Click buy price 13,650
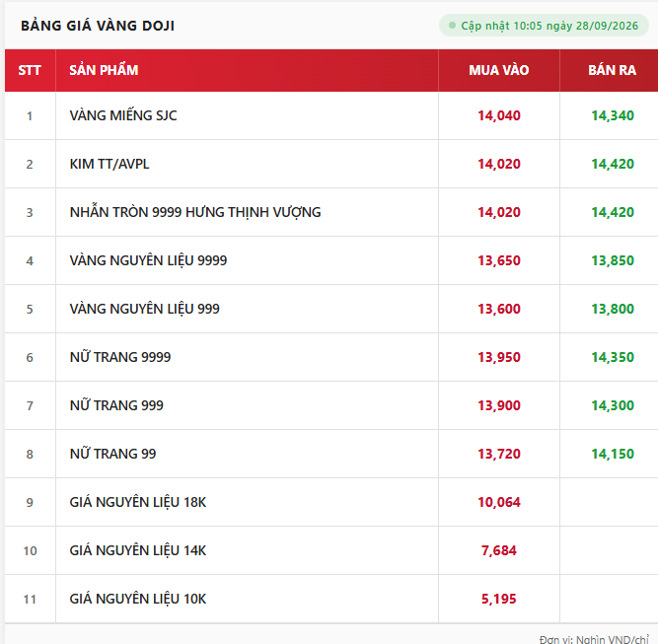 coord(499,260)
